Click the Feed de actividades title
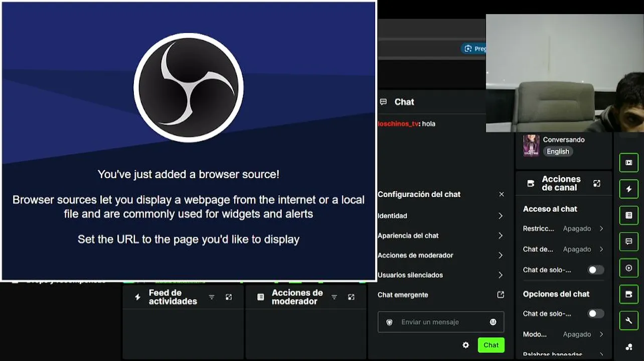Viewport: 644px width, 361px height. 173,297
